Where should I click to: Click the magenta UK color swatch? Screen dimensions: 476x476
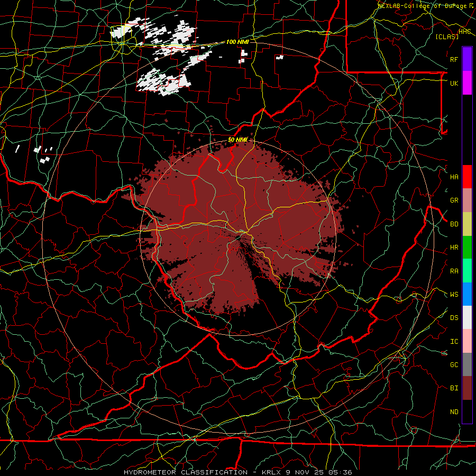pyautogui.click(x=467, y=83)
